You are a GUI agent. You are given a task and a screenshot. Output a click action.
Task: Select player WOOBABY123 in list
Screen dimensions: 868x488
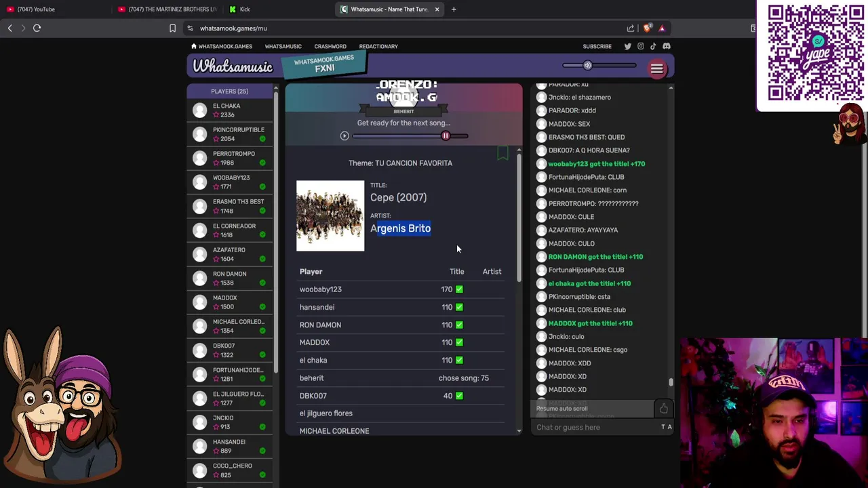229,182
